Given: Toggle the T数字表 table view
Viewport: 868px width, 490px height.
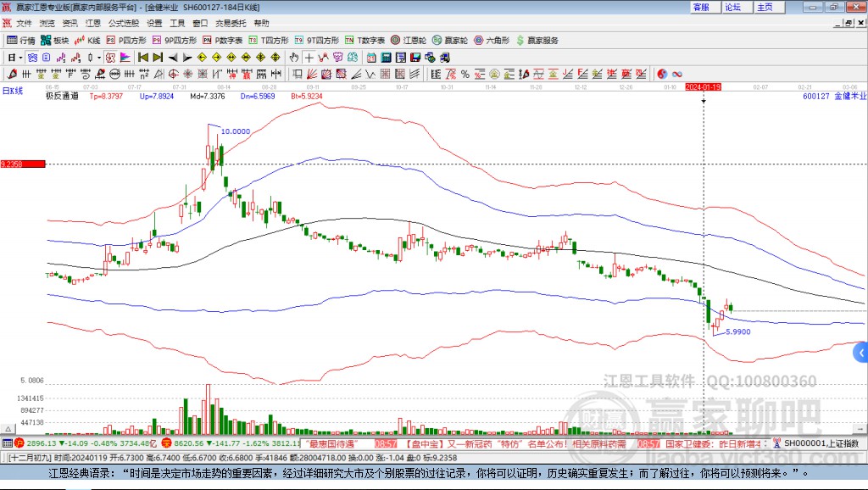Looking at the screenshot, I should (x=360, y=39).
